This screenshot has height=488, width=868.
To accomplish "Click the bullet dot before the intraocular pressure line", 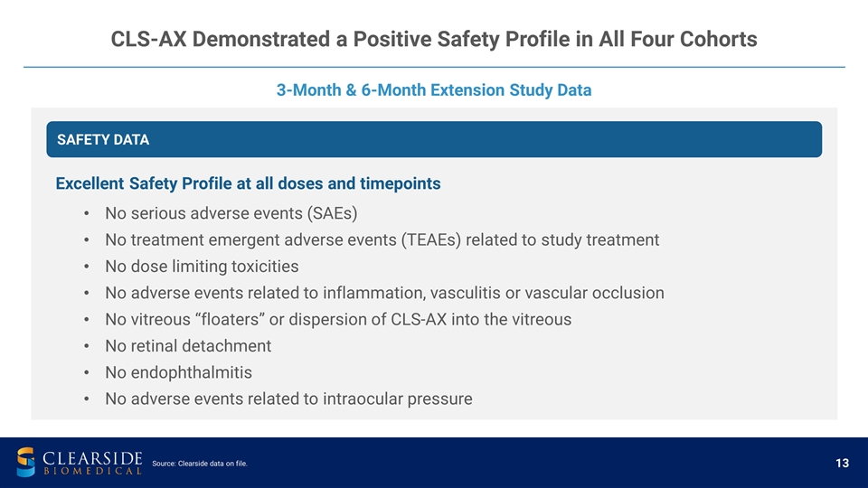I will coord(84,399).
